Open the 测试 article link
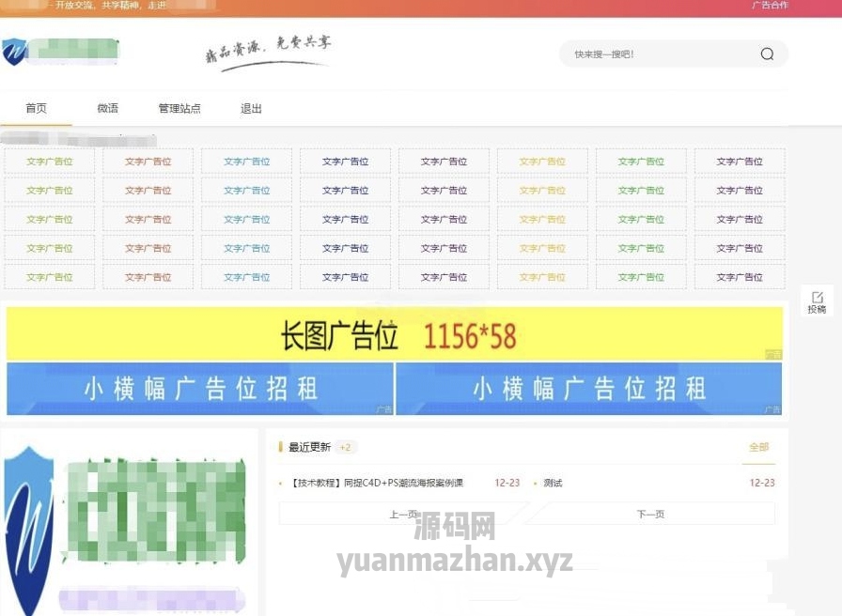 pos(551,483)
